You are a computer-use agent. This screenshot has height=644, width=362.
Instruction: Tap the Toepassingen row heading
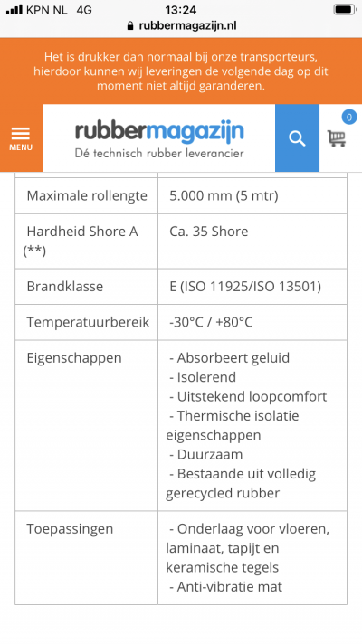70,528
